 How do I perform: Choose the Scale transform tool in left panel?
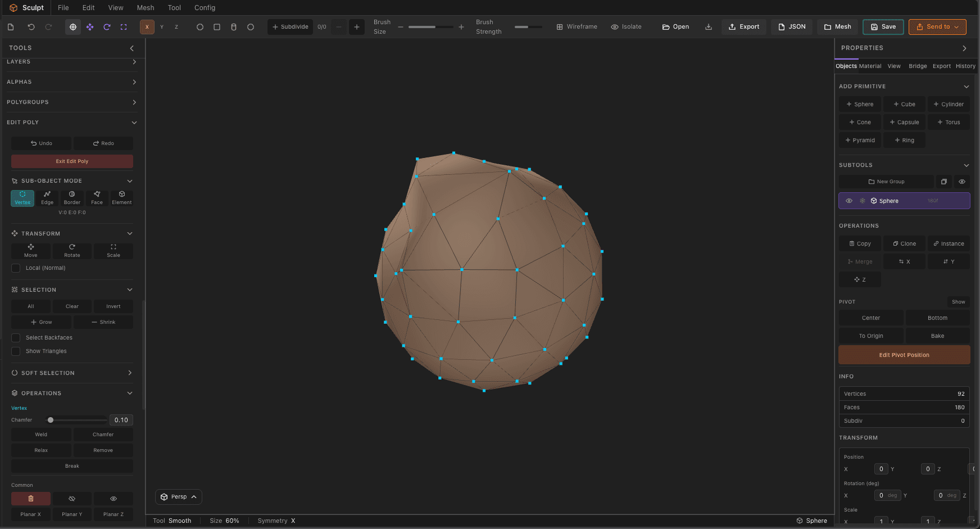[114, 251]
